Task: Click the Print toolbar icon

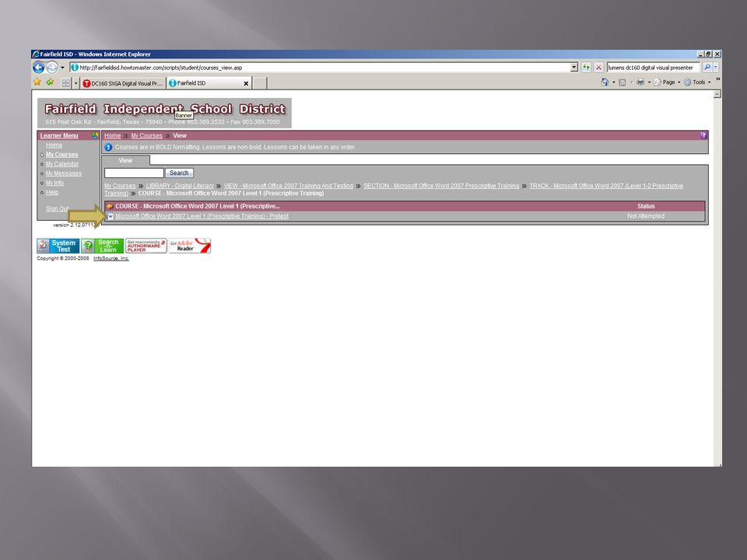Action: [x=640, y=82]
